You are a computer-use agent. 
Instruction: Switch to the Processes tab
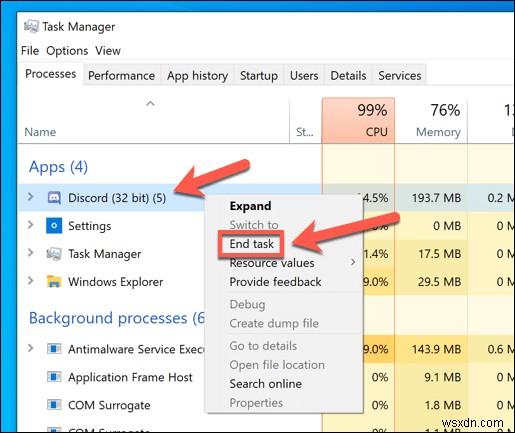click(x=51, y=74)
